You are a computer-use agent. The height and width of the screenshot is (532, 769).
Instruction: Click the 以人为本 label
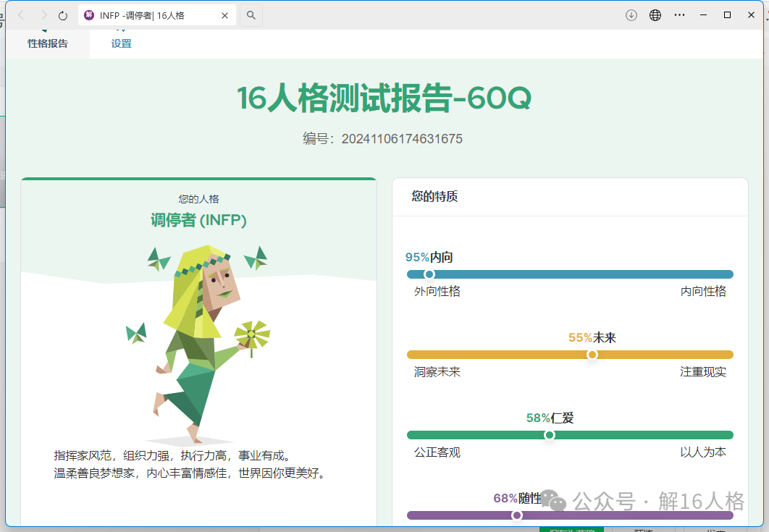pyautogui.click(x=703, y=452)
